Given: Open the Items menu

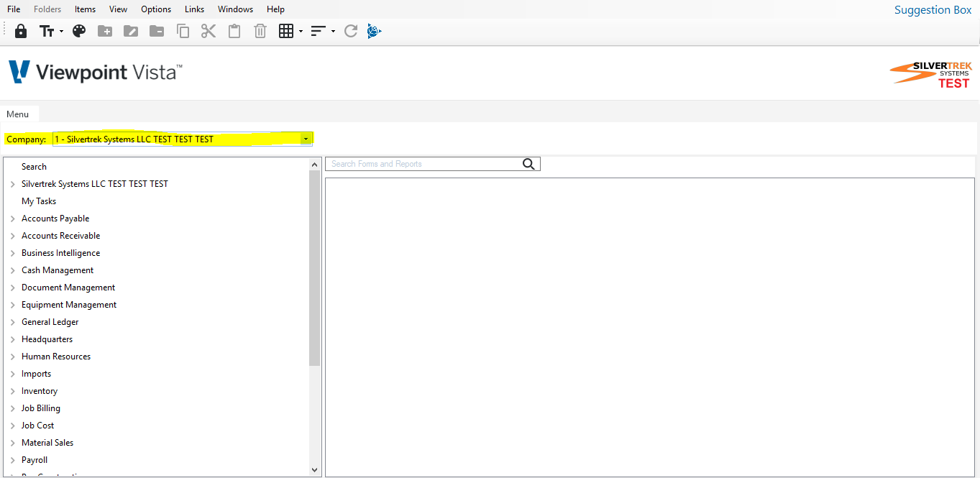Looking at the screenshot, I should click(x=85, y=9).
